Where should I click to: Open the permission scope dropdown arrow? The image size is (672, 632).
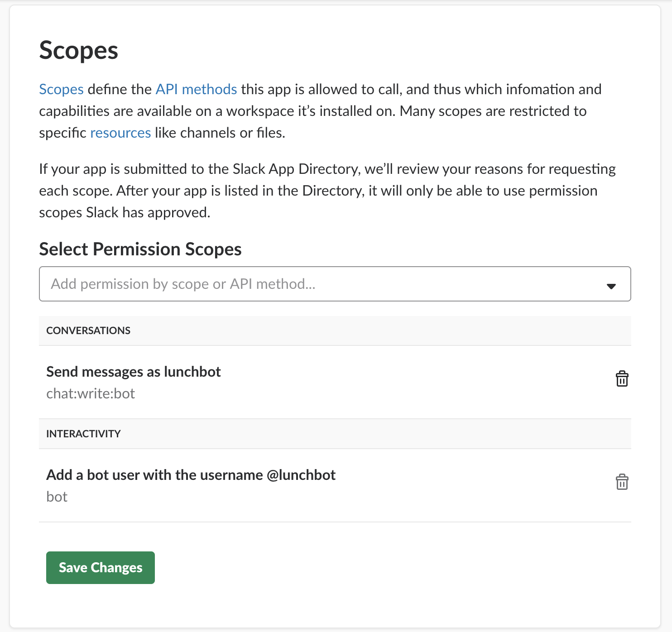(x=611, y=286)
